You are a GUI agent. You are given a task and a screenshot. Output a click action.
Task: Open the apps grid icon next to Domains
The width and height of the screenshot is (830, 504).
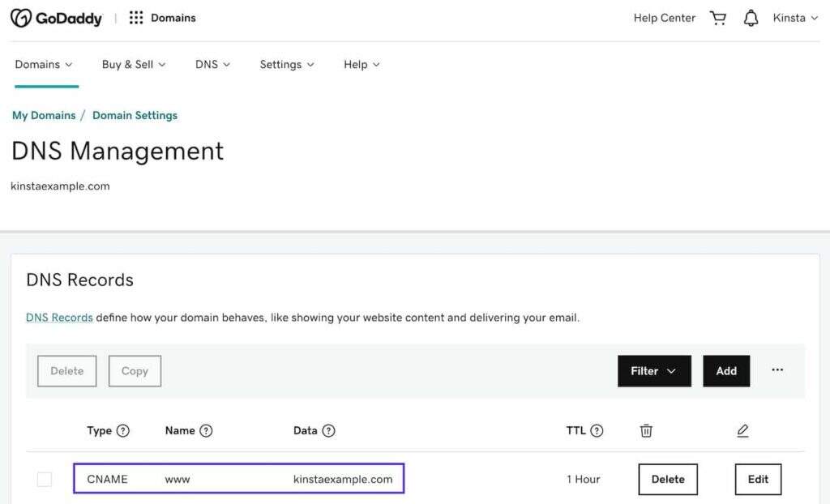pyautogui.click(x=136, y=18)
